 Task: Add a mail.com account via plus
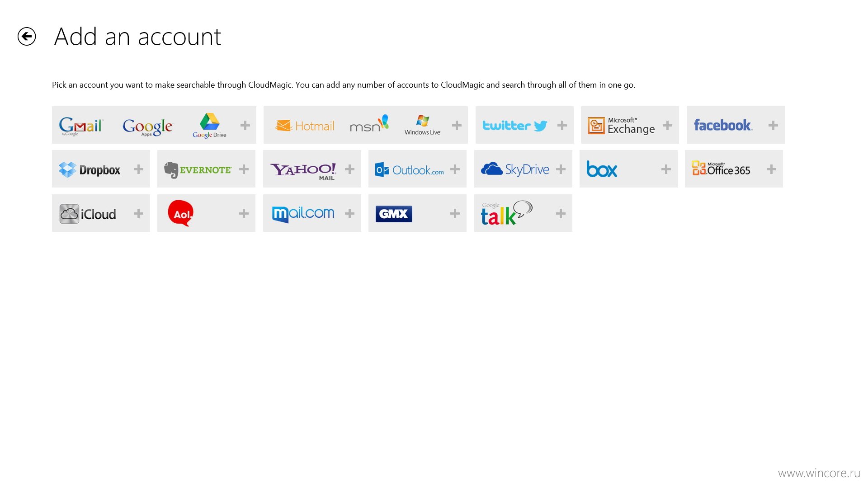click(x=349, y=213)
